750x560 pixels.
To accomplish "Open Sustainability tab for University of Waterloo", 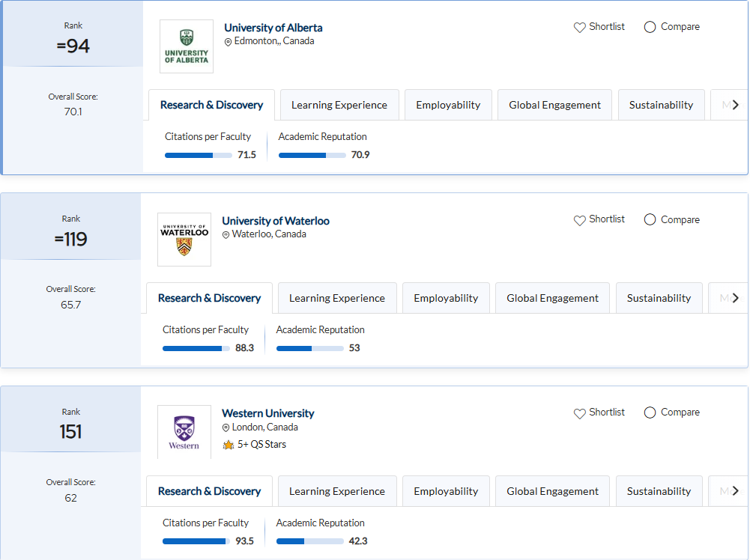I will click(659, 298).
